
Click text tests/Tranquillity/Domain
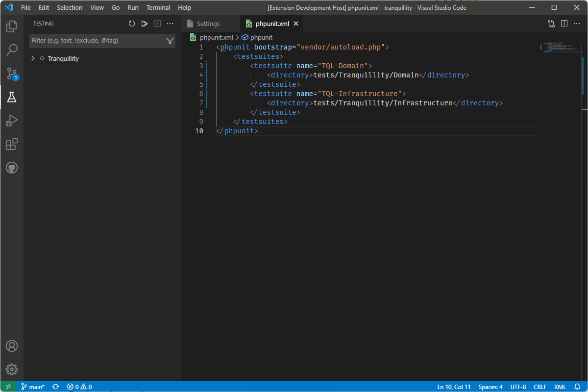point(366,75)
